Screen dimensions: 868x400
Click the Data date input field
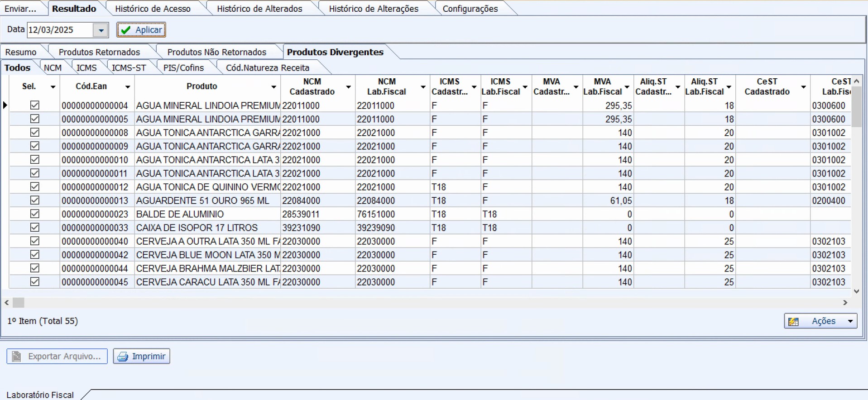tap(60, 30)
